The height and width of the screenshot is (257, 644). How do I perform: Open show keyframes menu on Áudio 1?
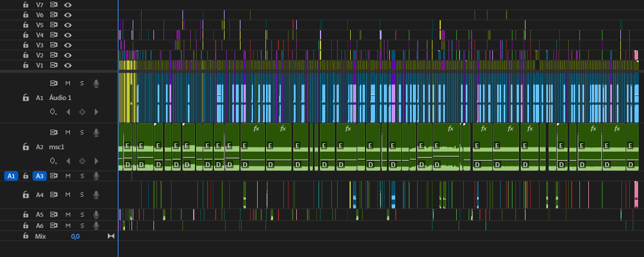point(53,112)
